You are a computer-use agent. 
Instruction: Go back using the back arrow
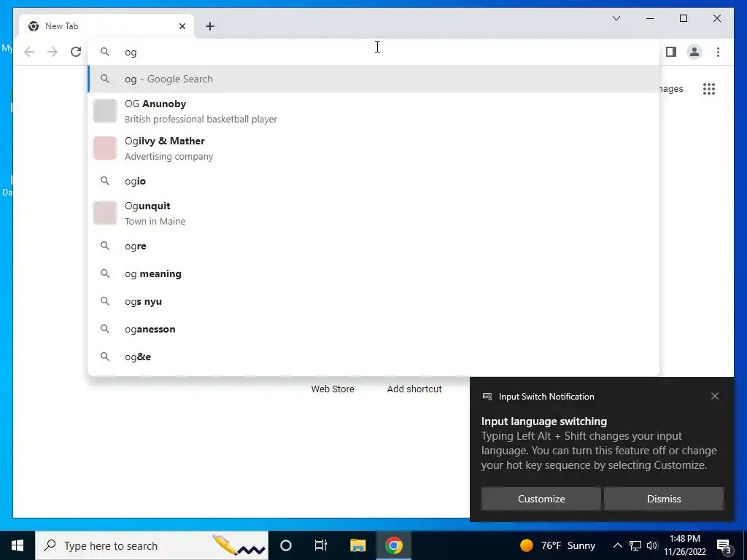click(29, 52)
